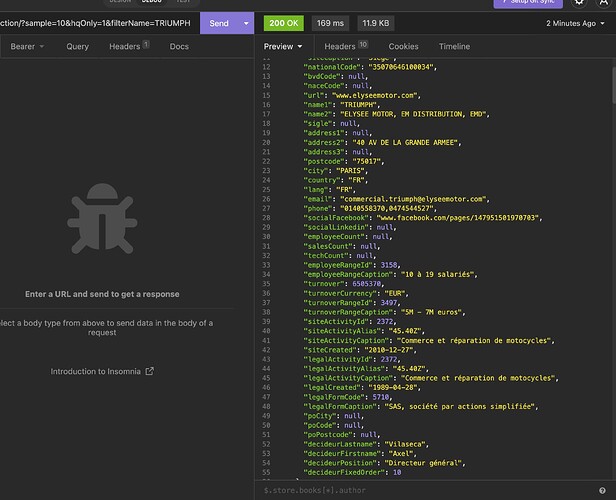
Task: Switch to the Docs tab
Action: [179, 46]
